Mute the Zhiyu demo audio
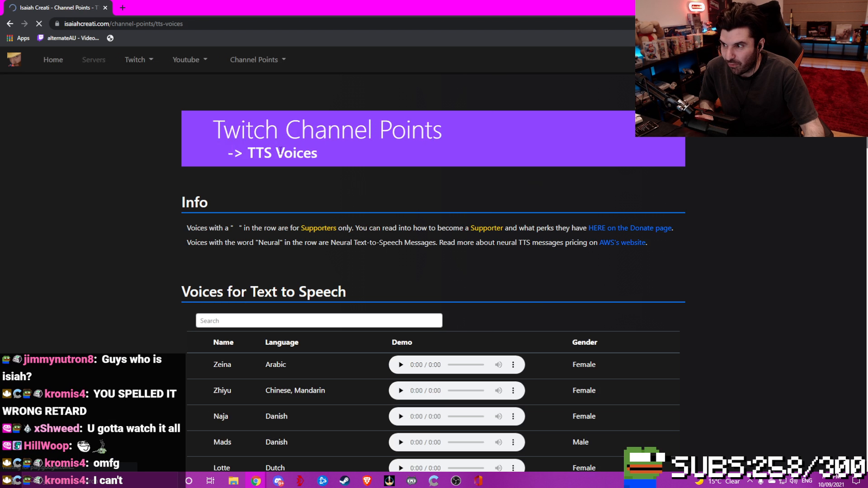The height and width of the screenshot is (488, 868). click(498, 390)
